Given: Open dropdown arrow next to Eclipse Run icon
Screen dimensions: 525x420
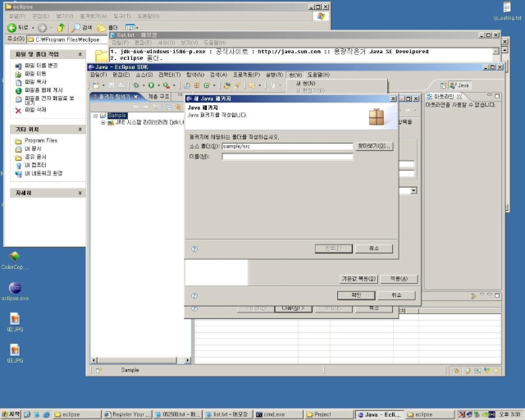Looking at the screenshot, I should (158, 86).
